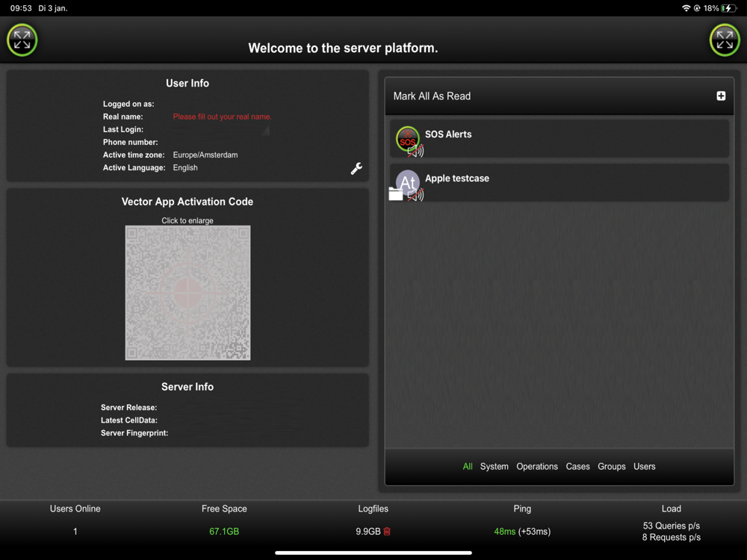This screenshot has width=747, height=560.
Task: Click the Users Online label
Action: 75,508
